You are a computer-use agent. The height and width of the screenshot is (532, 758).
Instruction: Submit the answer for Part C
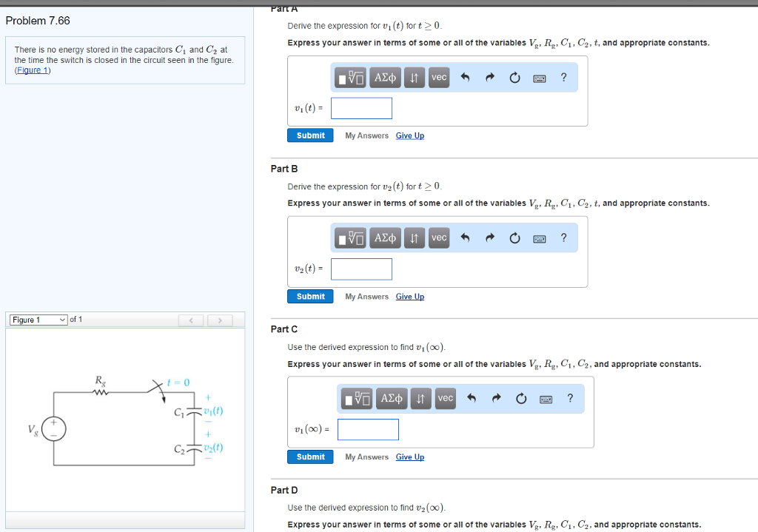pos(309,457)
